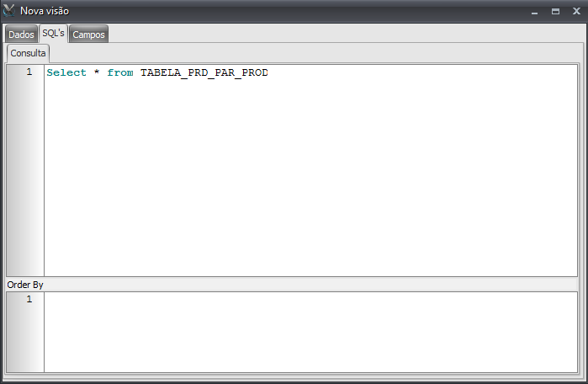Switch to the Dados tab
Screen dimensions: 588x384
tap(21, 35)
